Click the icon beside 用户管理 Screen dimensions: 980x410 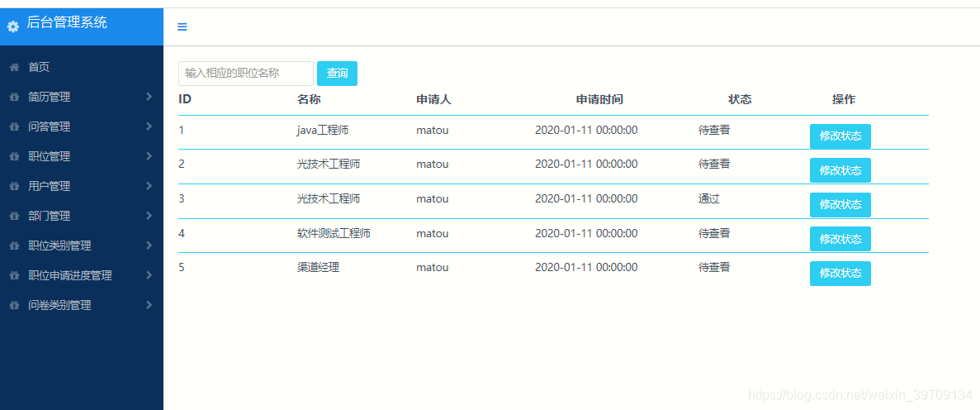[x=14, y=186]
